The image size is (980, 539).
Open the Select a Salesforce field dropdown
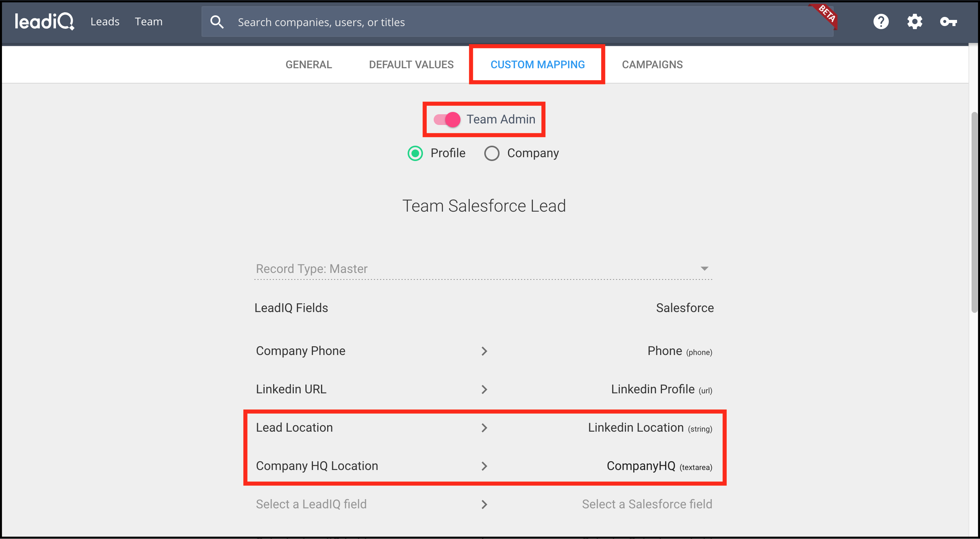tap(647, 504)
